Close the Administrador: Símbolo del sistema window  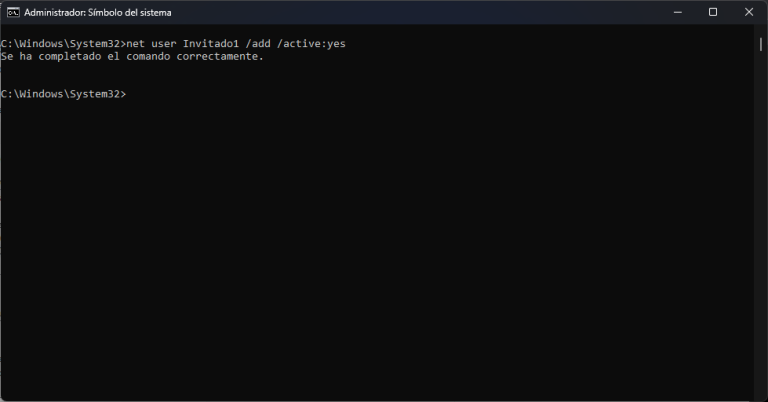(749, 12)
